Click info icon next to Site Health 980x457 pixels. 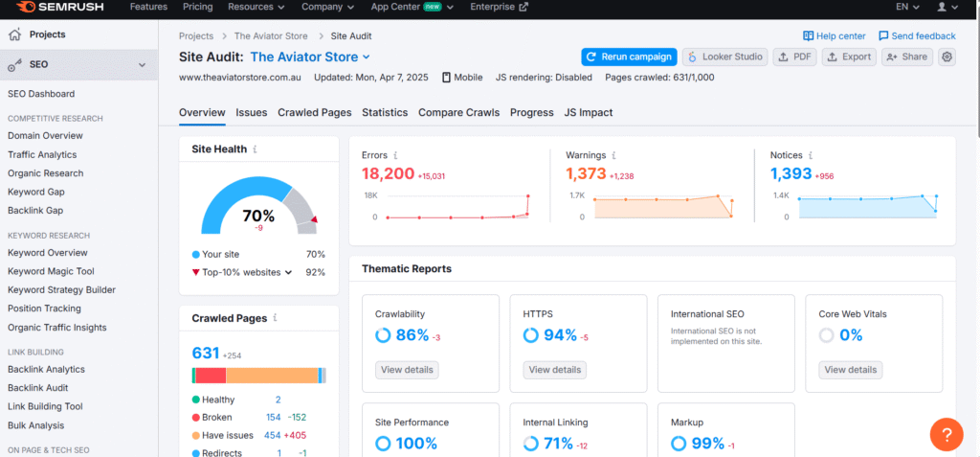click(255, 149)
